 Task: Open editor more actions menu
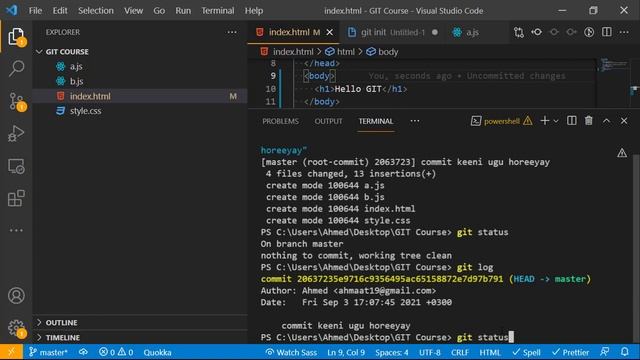(x=624, y=32)
